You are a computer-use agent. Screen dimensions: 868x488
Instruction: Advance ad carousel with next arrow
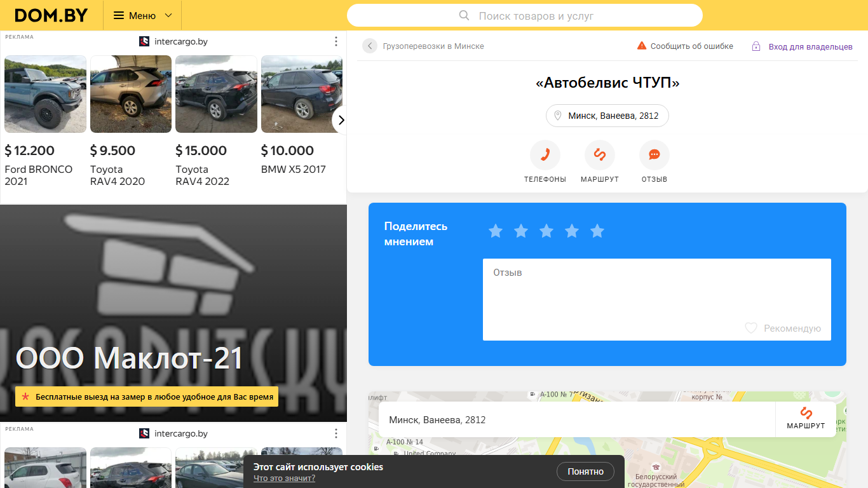341,120
